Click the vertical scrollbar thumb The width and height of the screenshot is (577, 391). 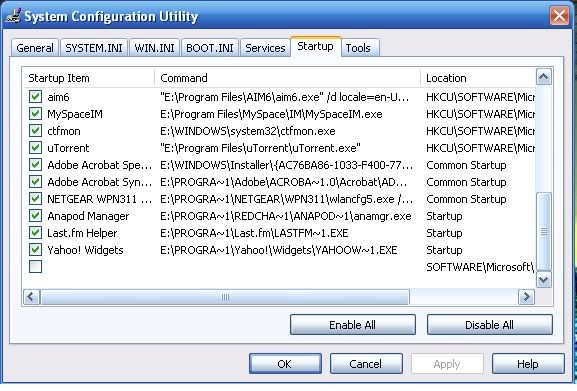tap(544, 231)
